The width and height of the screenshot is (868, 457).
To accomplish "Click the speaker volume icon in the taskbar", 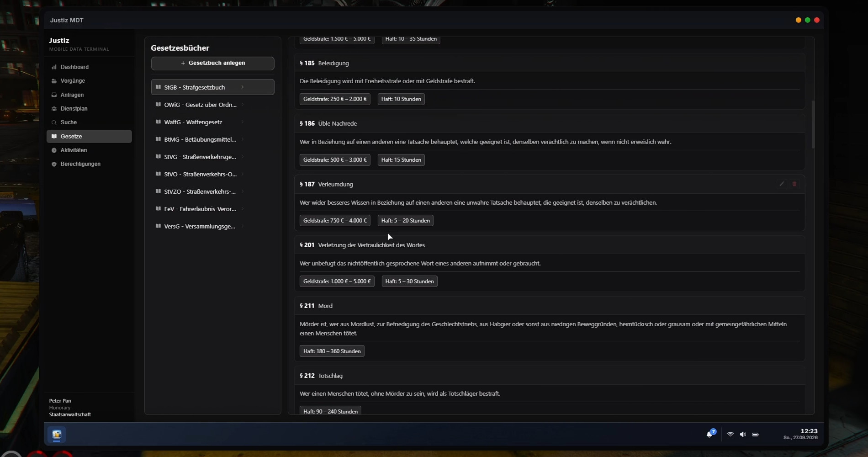I will click(743, 434).
